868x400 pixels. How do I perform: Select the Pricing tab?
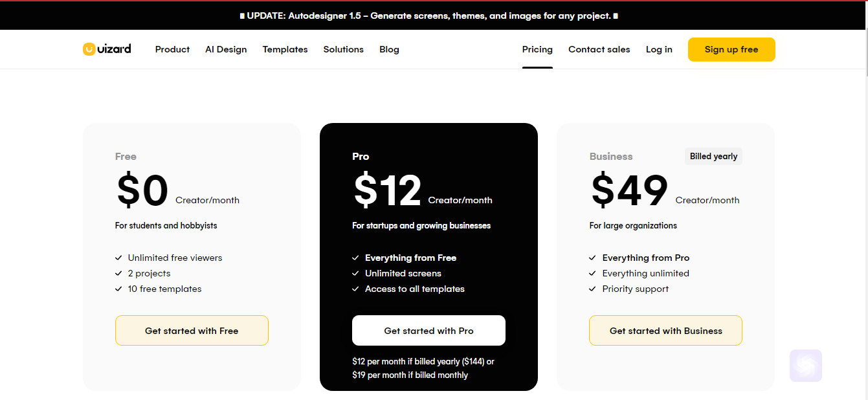(x=537, y=49)
